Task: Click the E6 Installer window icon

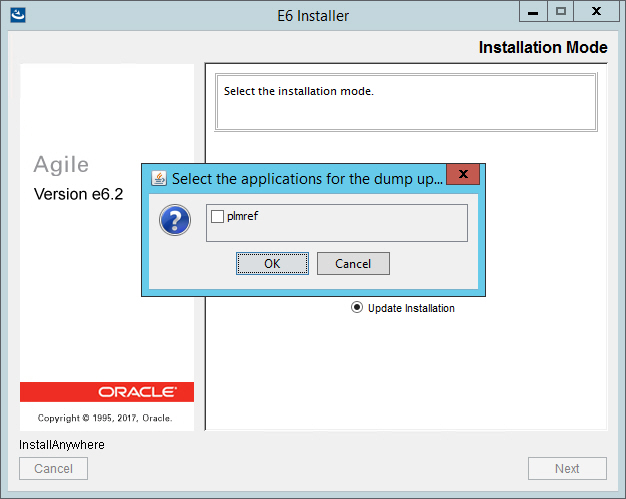Action: coord(18,15)
